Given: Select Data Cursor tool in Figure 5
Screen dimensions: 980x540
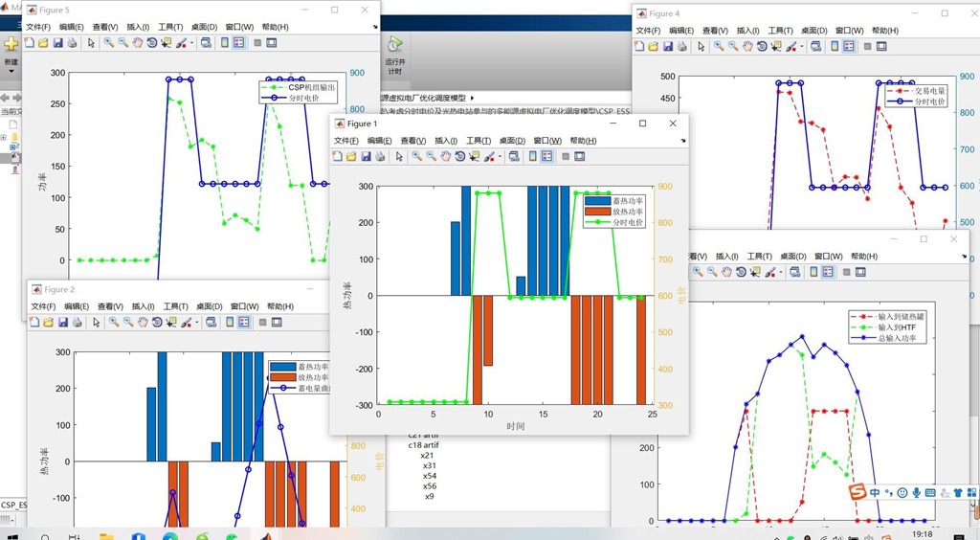Looking at the screenshot, I should coord(166,42).
